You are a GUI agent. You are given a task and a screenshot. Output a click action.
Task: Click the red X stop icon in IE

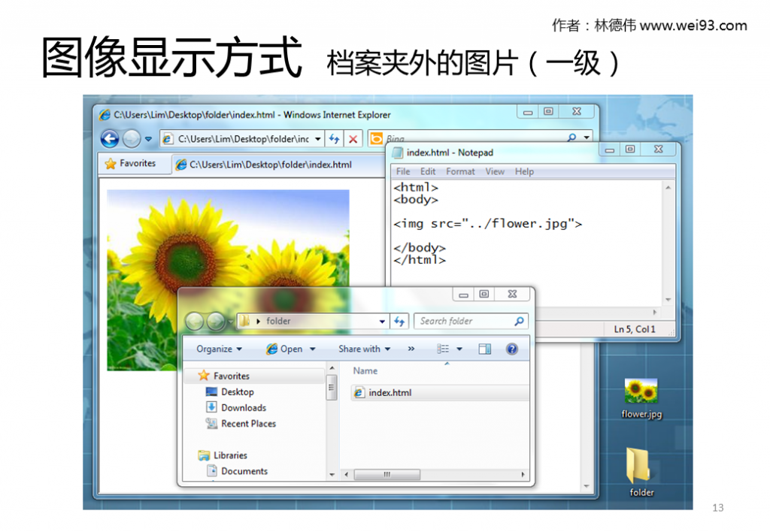pyautogui.click(x=353, y=139)
